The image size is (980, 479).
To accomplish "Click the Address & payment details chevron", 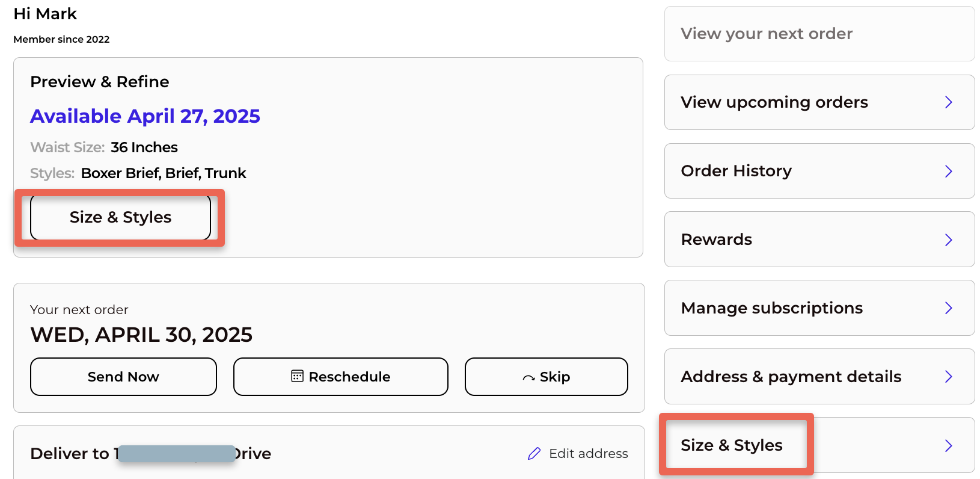I will tap(948, 377).
